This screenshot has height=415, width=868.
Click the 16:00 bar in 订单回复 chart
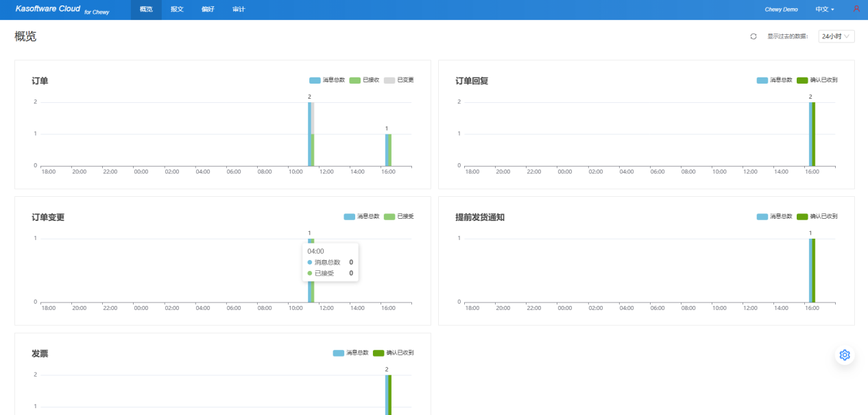point(812,134)
